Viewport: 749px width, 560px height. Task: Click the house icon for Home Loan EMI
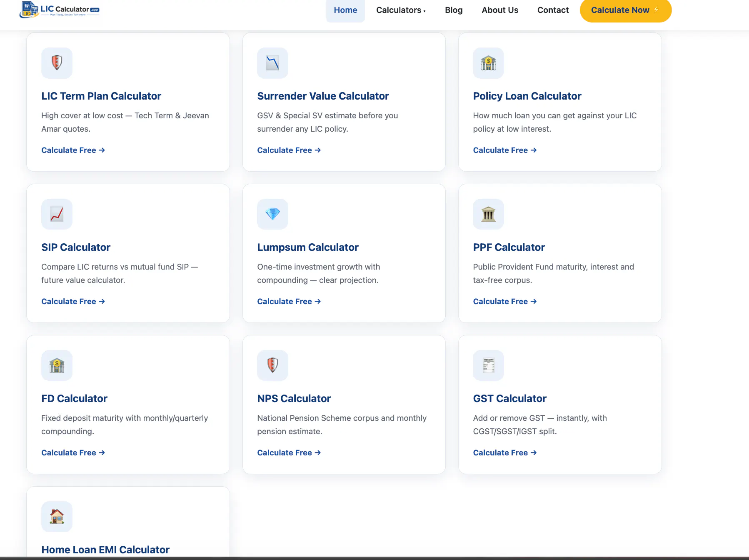click(x=57, y=517)
